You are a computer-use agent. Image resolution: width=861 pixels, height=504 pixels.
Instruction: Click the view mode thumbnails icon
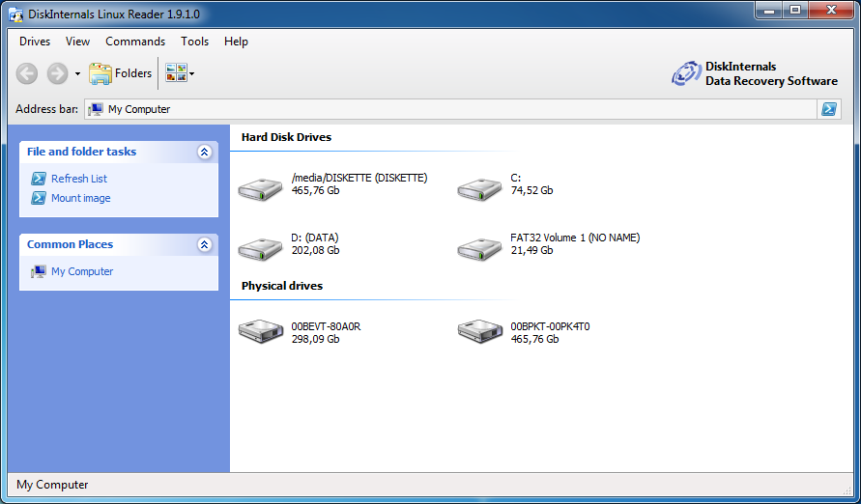(x=176, y=73)
